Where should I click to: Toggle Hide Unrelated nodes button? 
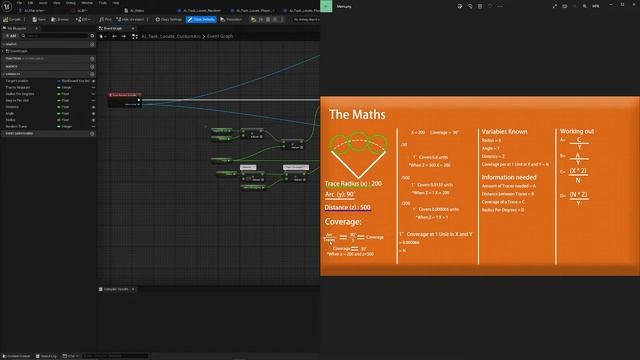130,19
